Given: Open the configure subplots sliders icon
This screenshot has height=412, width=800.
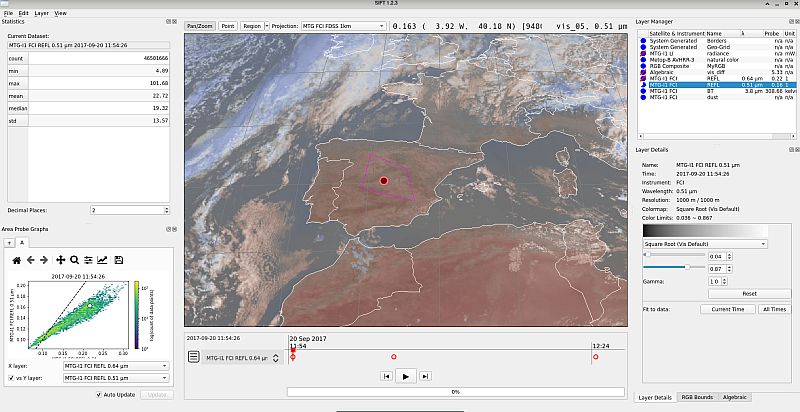Looking at the screenshot, I should (88, 260).
